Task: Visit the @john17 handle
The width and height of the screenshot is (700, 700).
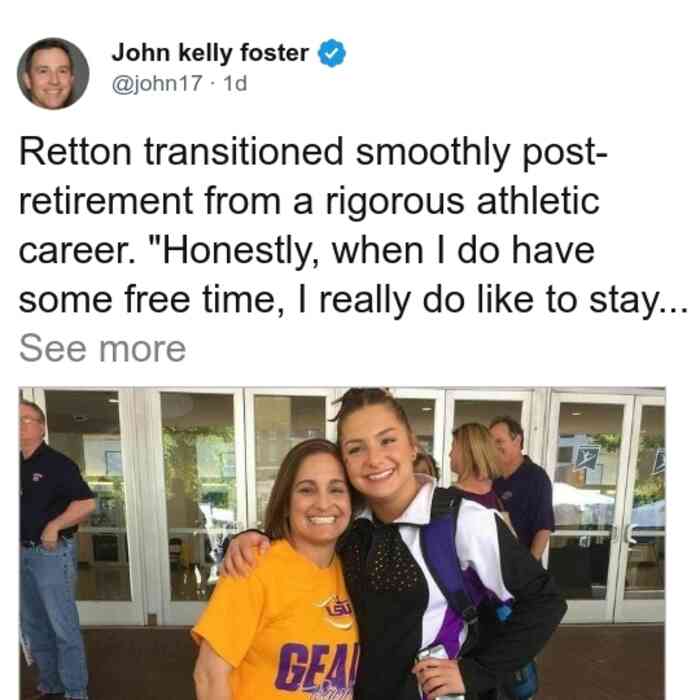Action: (x=157, y=83)
